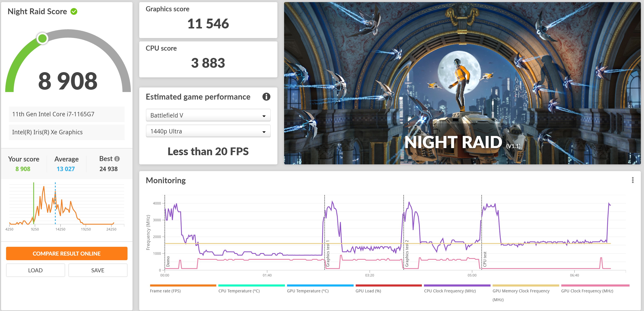Click the dashed blue average line in histogram

coord(55,203)
